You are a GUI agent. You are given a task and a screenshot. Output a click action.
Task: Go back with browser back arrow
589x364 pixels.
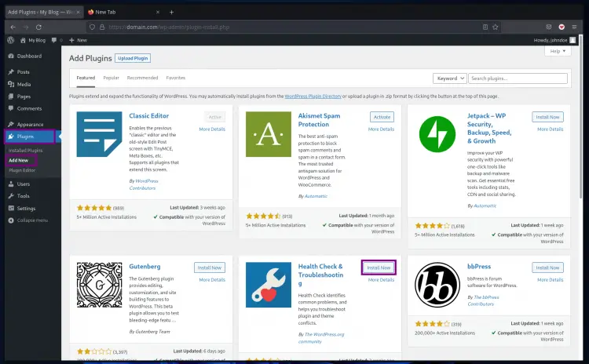click(13, 27)
